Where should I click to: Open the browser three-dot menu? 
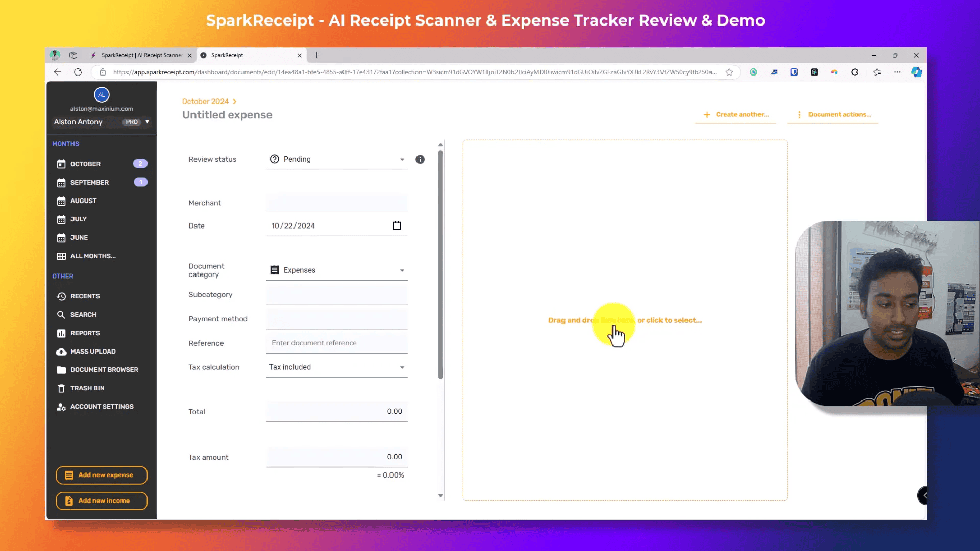pos(897,72)
